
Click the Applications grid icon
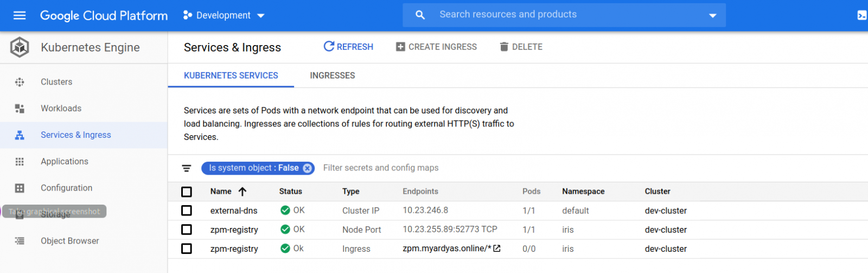tap(20, 162)
